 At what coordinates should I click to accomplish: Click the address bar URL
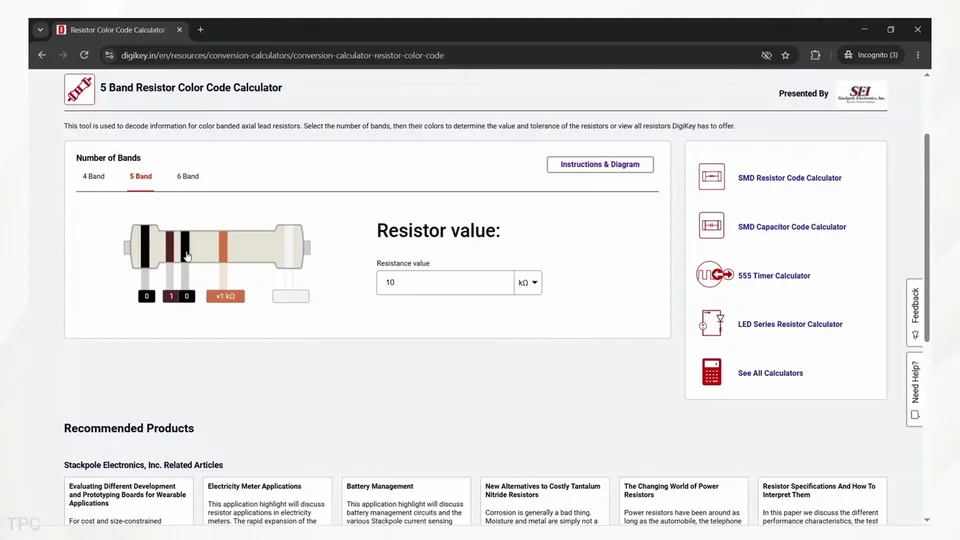point(282,55)
